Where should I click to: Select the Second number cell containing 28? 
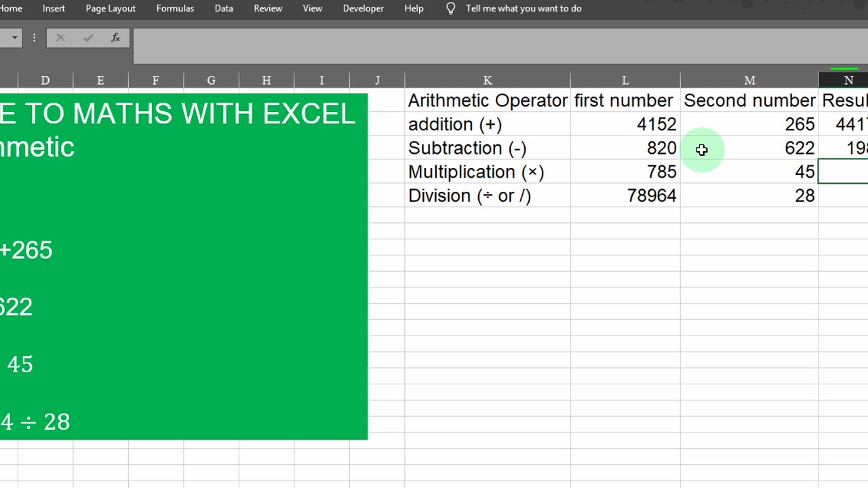click(x=749, y=195)
